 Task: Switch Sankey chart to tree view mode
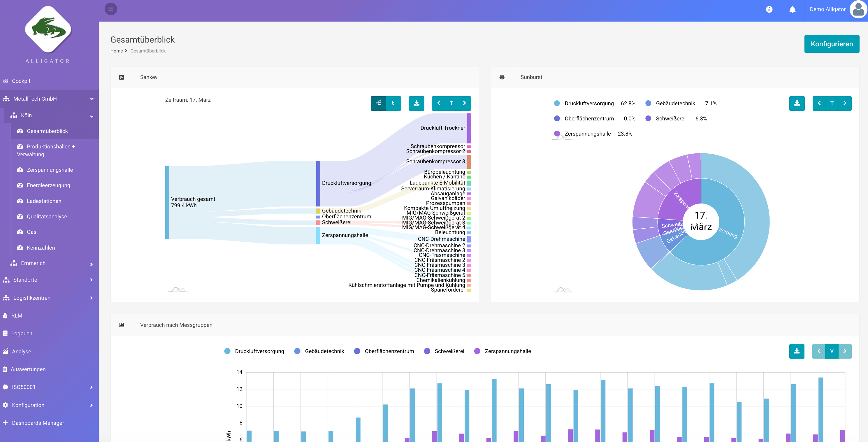pyautogui.click(x=393, y=104)
